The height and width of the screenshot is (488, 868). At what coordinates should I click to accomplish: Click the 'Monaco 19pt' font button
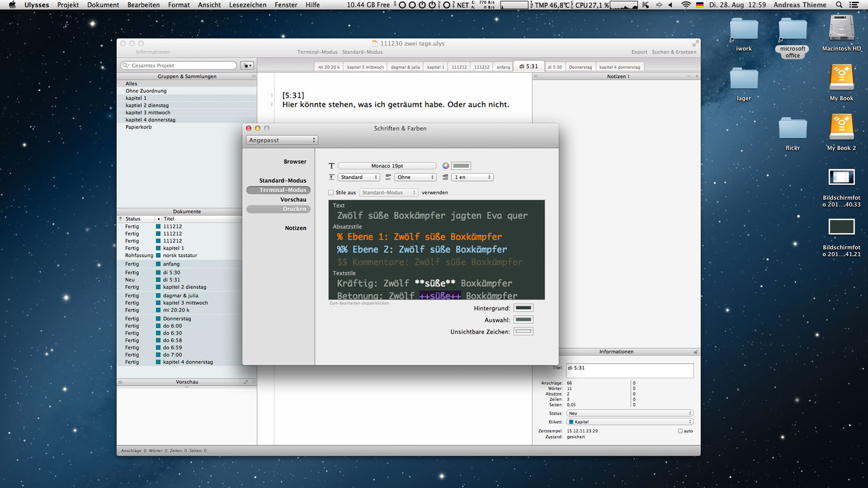[x=387, y=166]
